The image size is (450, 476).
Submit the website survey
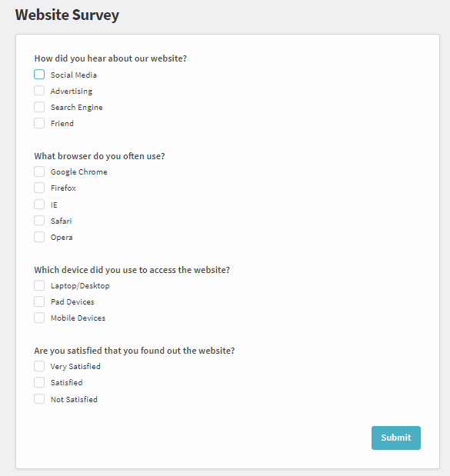click(396, 438)
